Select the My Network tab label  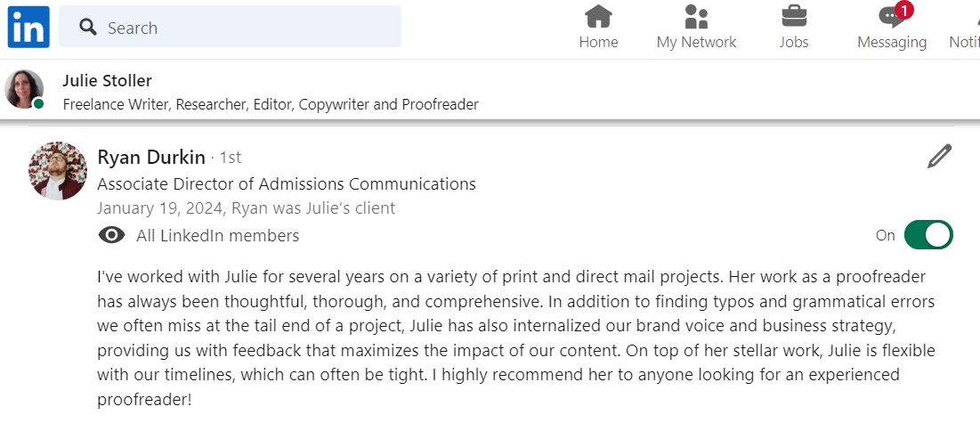point(696,42)
